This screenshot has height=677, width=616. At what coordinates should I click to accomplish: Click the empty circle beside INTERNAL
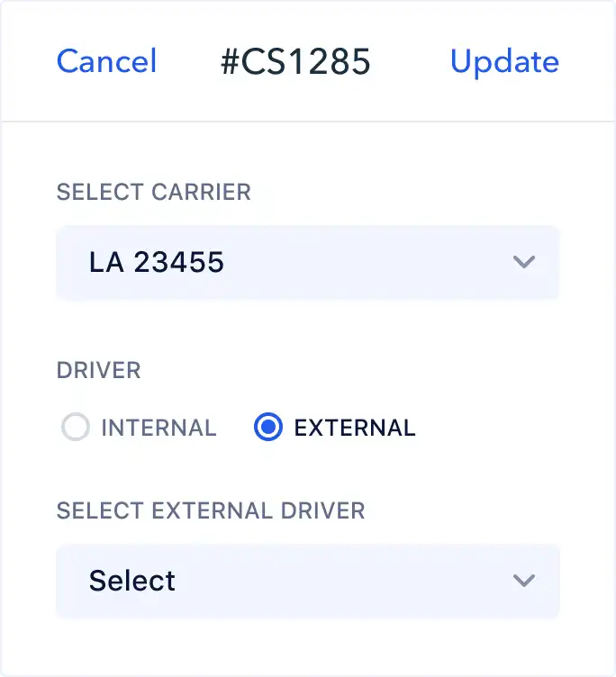76,428
